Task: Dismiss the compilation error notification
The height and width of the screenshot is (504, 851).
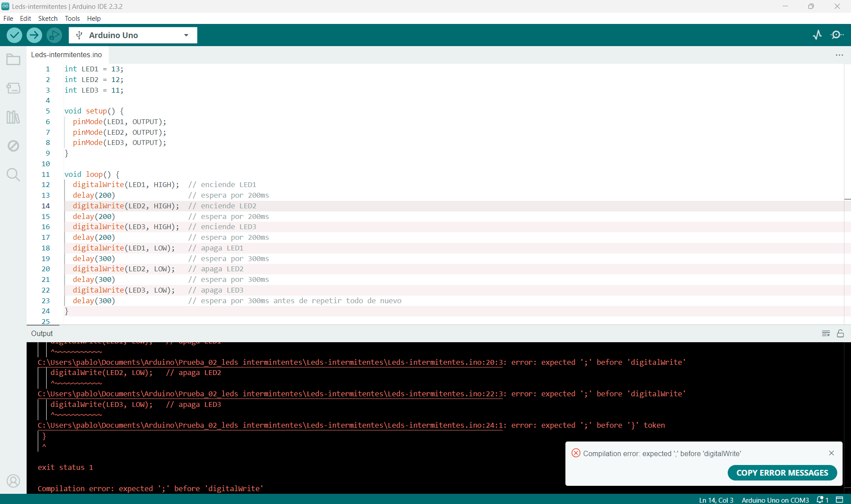Action: pyautogui.click(x=831, y=453)
